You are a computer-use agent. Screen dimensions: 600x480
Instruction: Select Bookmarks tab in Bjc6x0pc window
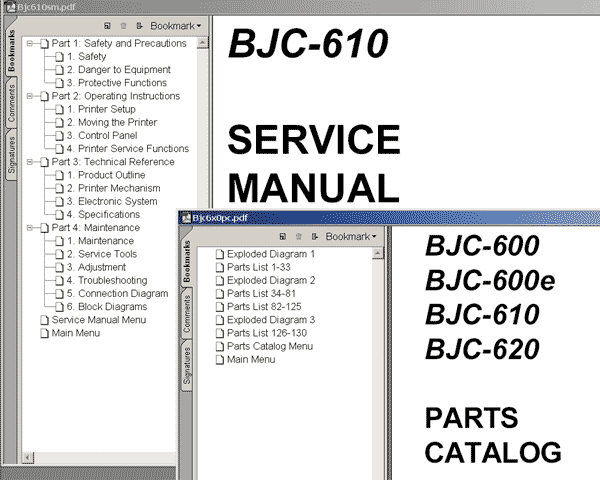[x=187, y=261]
